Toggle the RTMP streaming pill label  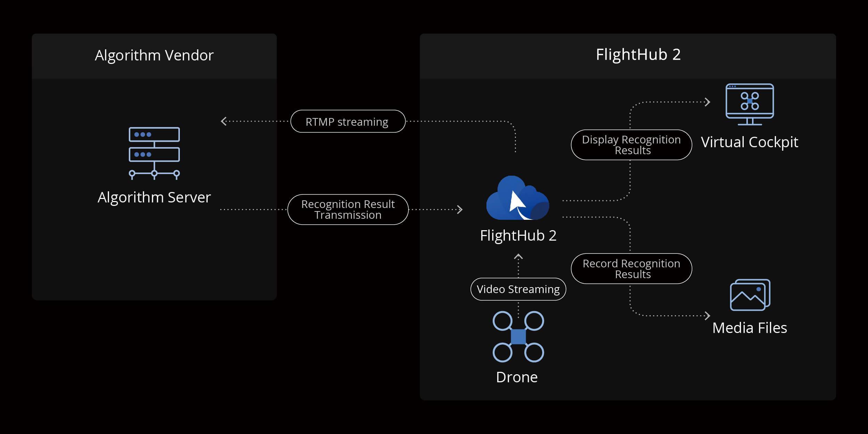(347, 122)
